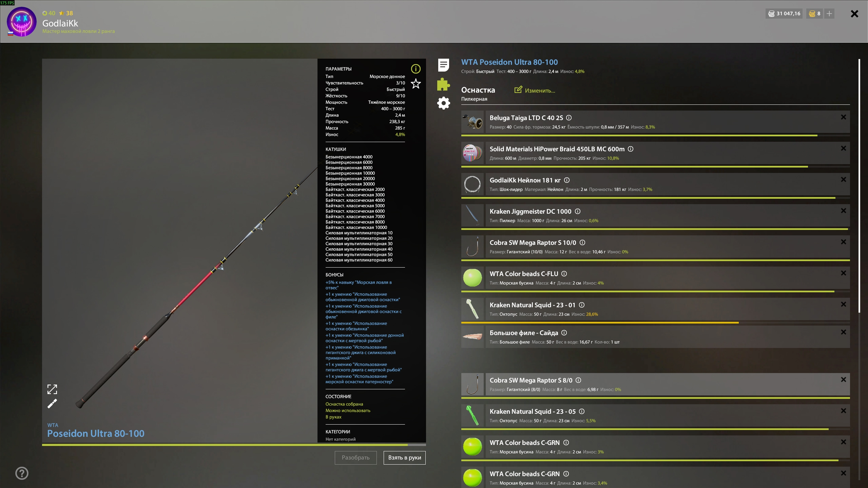
Task: Open the GodlaiKk profile avatar
Action: (x=22, y=22)
